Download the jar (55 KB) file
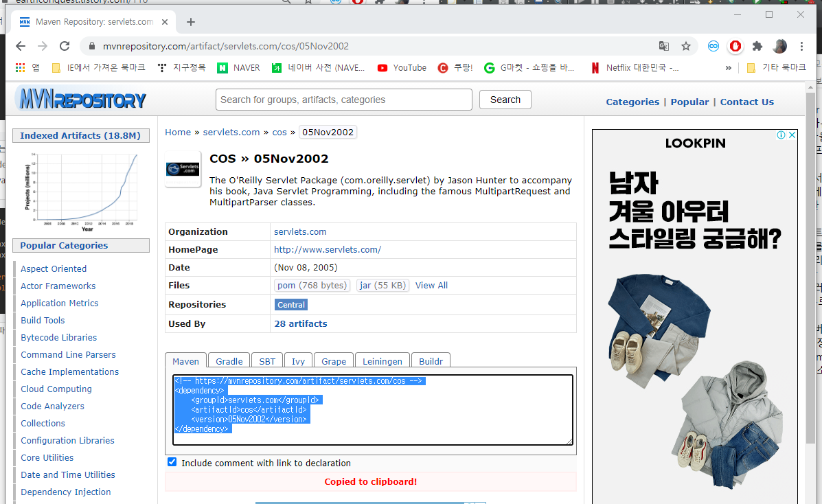The width and height of the screenshot is (822, 504). (383, 286)
